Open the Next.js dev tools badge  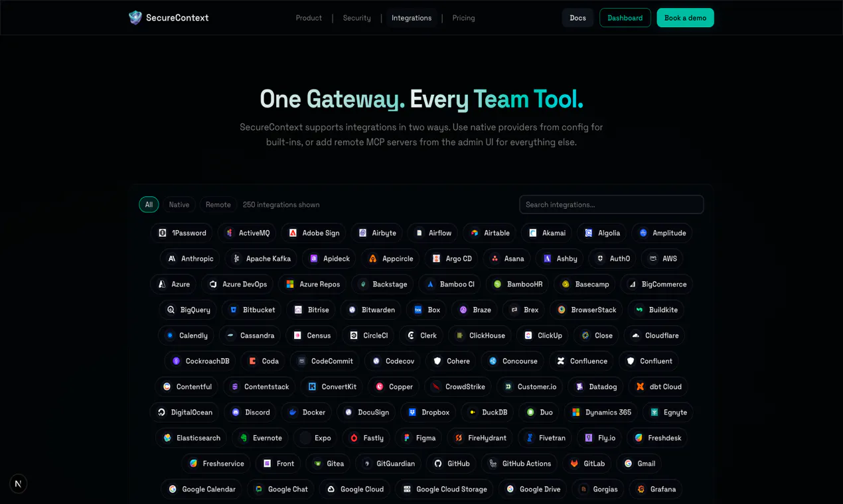tap(18, 483)
